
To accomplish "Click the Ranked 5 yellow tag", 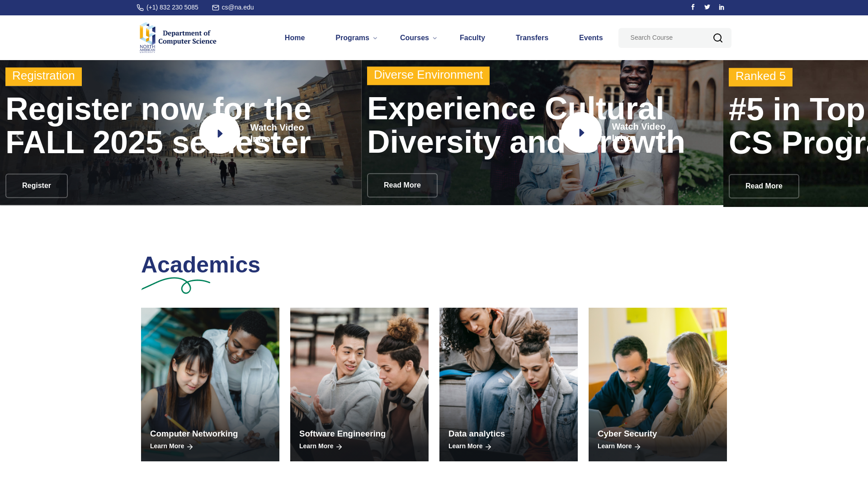I will pyautogui.click(x=760, y=77).
